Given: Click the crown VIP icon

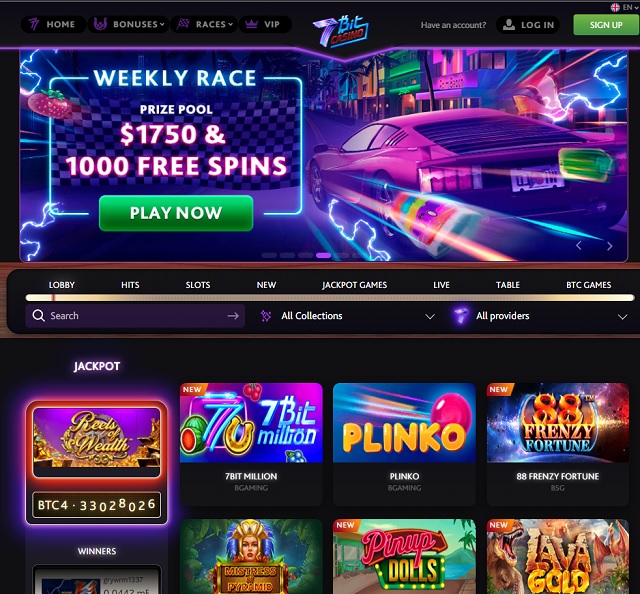Looking at the screenshot, I should [x=251, y=24].
